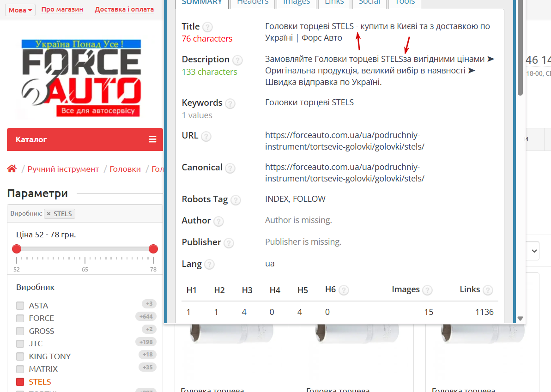
Task: Check the JTC manufacturer checkbox
Action: tap(20, 344)
